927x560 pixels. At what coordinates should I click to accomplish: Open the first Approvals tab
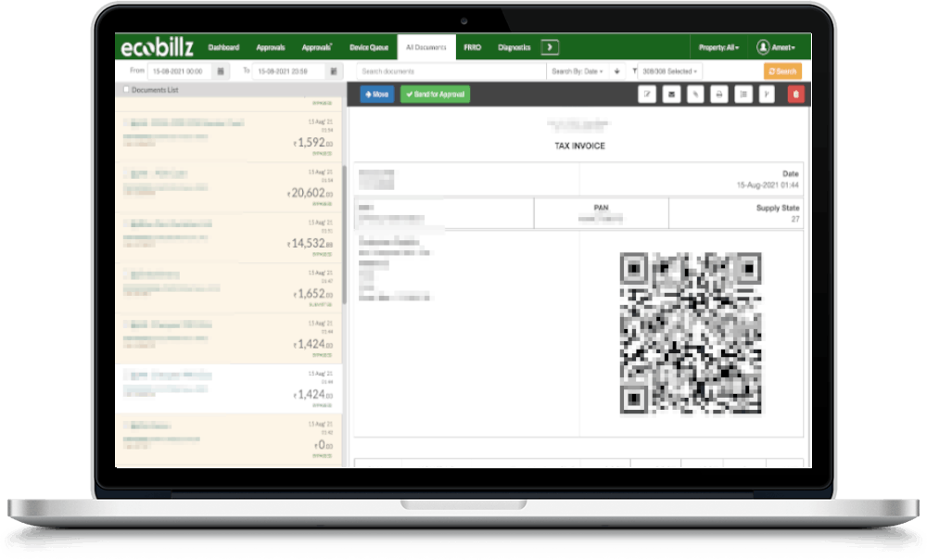coord(270,47)
